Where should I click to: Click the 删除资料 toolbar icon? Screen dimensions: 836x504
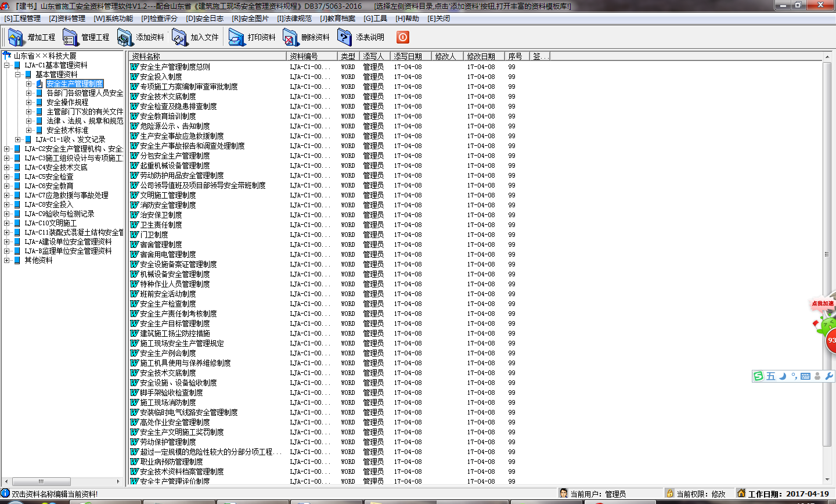tap(290, 37)
